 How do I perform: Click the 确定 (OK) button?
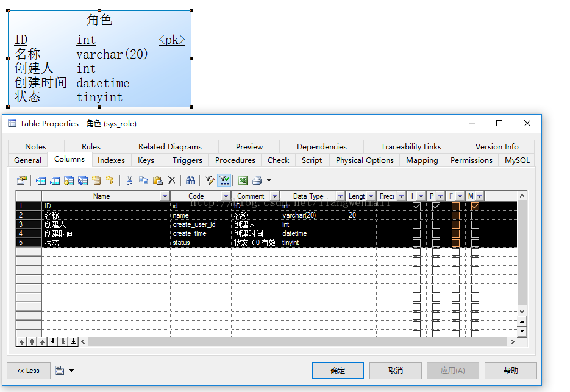[x=337, y=371]
